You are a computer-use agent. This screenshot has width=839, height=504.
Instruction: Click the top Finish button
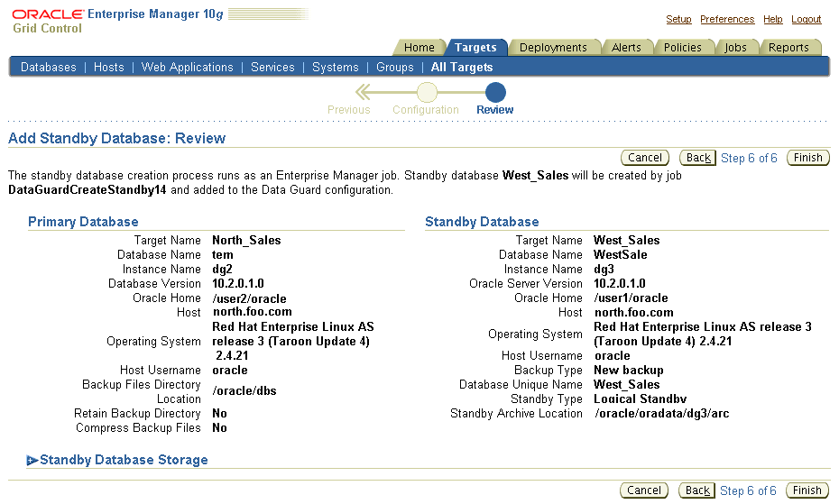pyautogui.click(x=807, y=158)
